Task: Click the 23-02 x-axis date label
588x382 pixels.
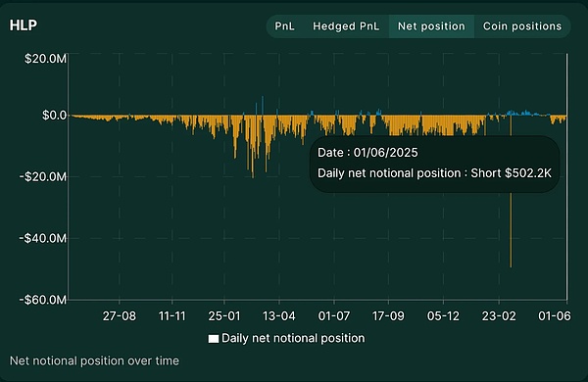Action: [x=499, y=316]
